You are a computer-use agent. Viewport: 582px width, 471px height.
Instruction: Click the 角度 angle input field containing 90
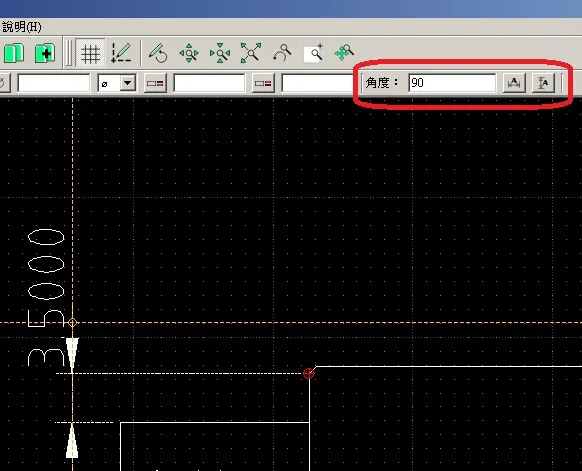(452, 82)
